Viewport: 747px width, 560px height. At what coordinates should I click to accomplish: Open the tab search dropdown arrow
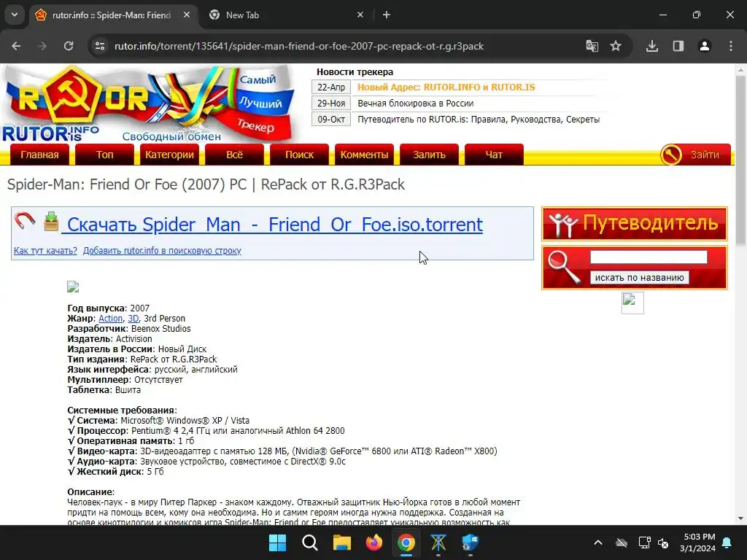point(15,15)
